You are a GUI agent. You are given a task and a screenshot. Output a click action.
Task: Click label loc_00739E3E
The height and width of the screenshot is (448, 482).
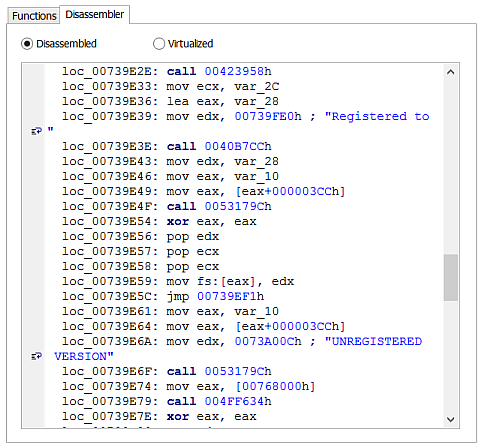110,146
